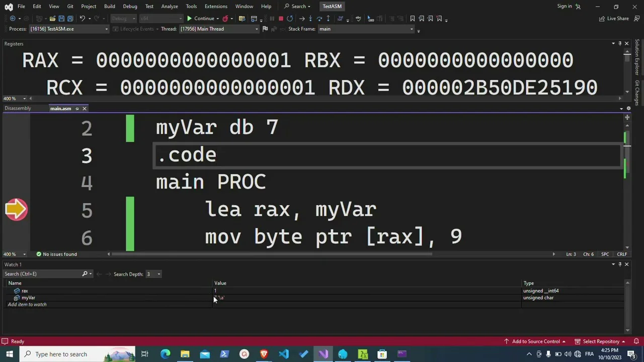Click the Hot Reload flame icon
Viewport: 644px width, 362px height.
tap(225, 19)
